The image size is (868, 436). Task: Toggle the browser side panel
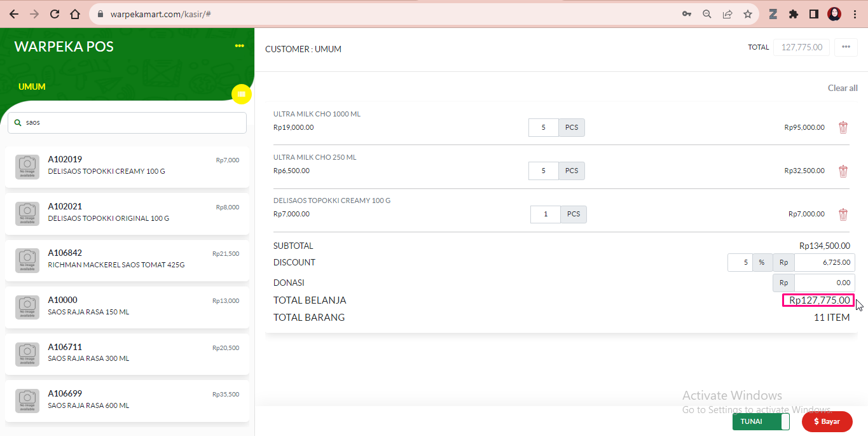tap(813, 14)
